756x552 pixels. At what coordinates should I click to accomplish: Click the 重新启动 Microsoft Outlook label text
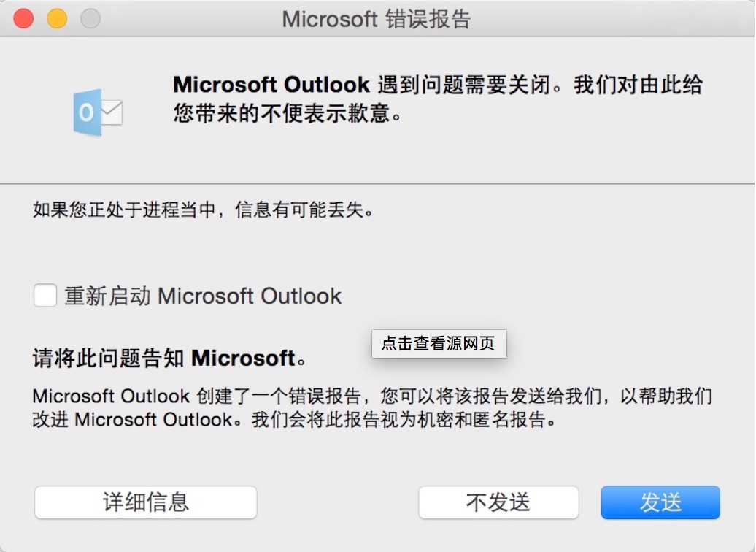click(x=203, y=296)
